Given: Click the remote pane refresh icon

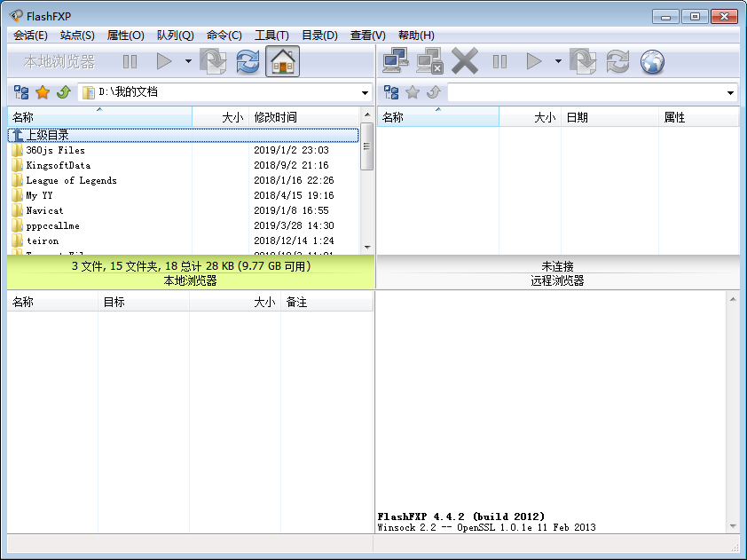Looking at the screenshot, I should point(617,61).
